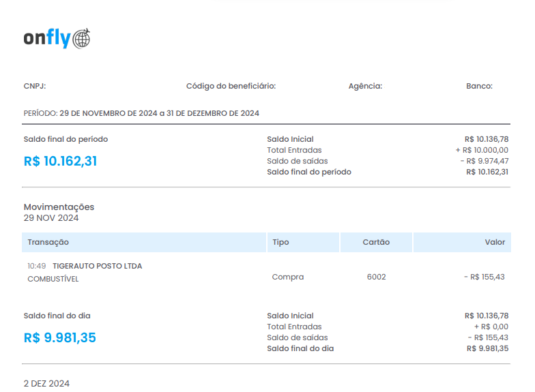The image size is (535, 392).
Task: Click the '2 DEZ 2024' date heading
Action: point(46,383)
